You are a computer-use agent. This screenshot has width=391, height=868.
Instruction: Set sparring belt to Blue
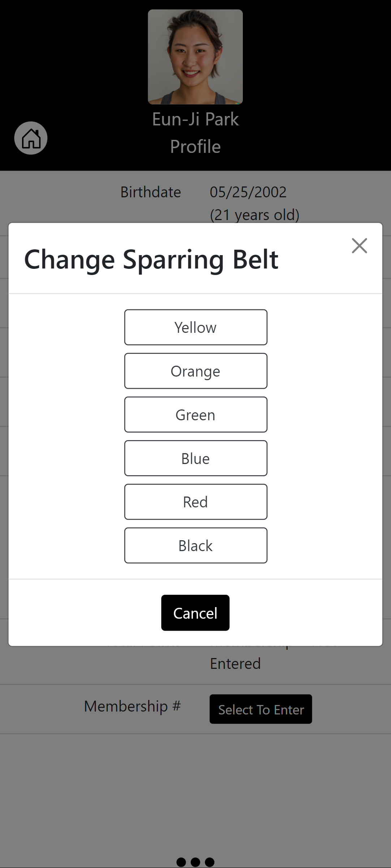pos(195,458)
